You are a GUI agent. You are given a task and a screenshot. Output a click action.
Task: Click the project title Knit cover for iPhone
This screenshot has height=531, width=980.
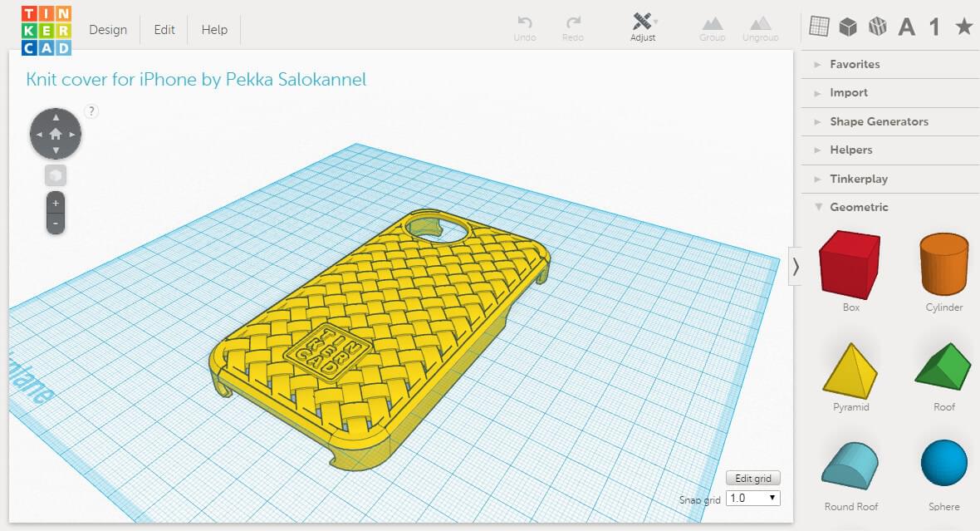pyautogui.click(x=196, y=80)
